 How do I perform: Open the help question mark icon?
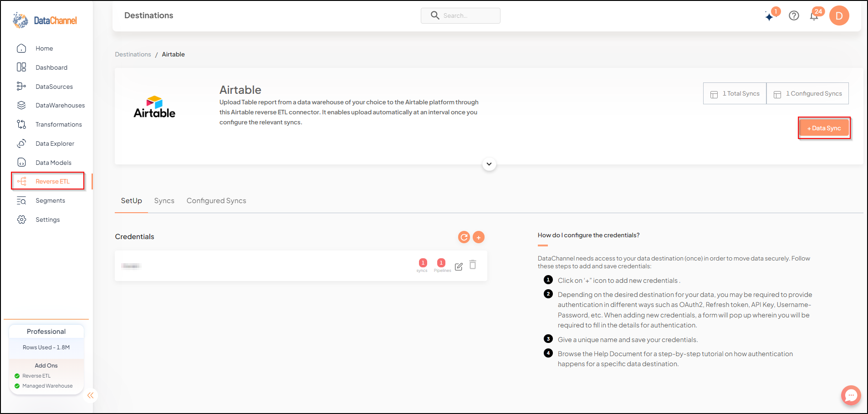pos(794,15)
